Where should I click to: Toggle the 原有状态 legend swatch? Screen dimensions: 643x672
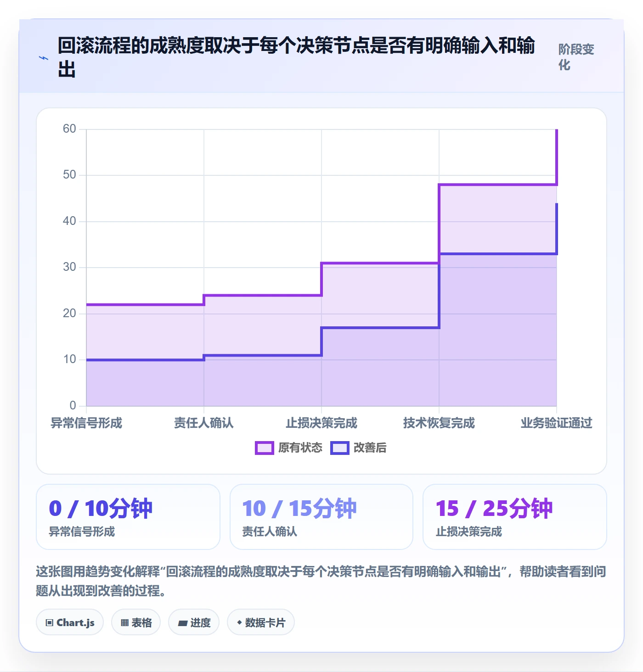(264, 448)
